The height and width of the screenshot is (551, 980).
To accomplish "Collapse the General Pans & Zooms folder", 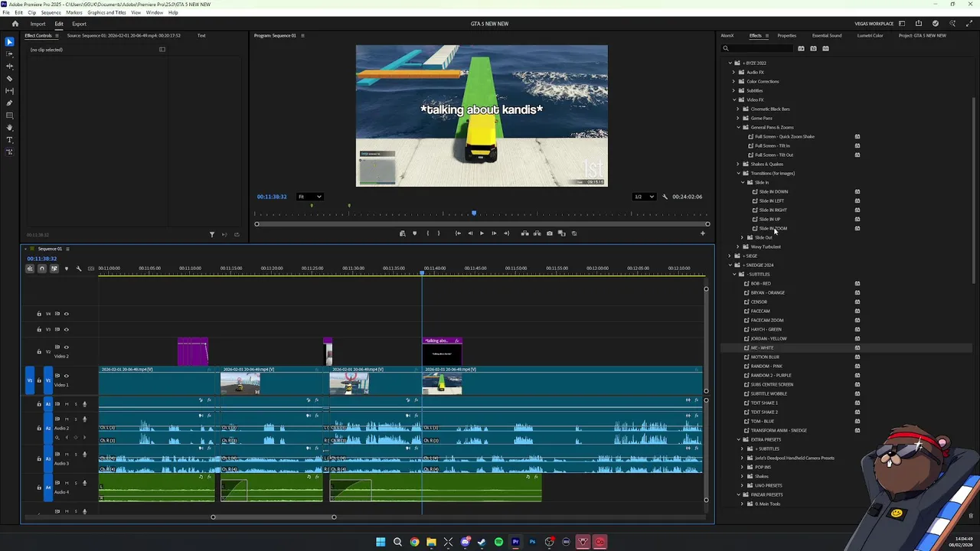I will 738,127.
